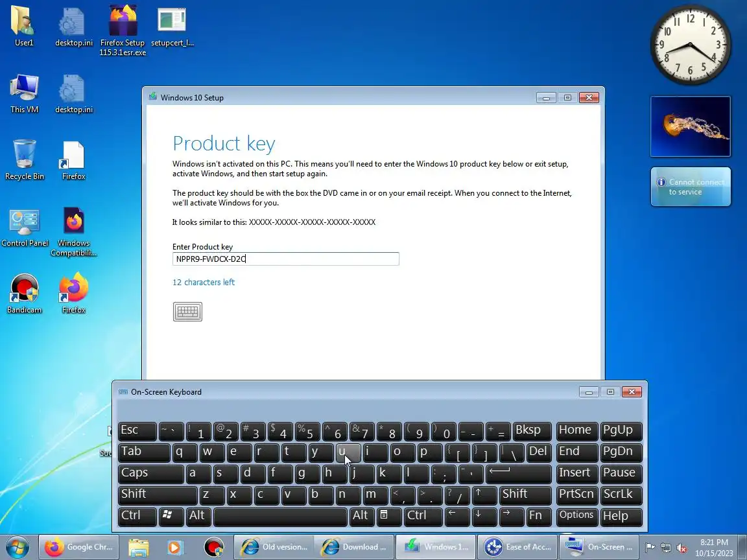
Task: Open media player taskbar icon
Action: point(174,547)
